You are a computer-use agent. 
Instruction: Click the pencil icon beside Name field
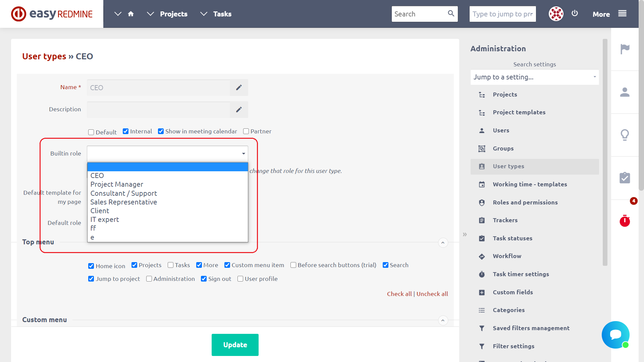point(239,87)
